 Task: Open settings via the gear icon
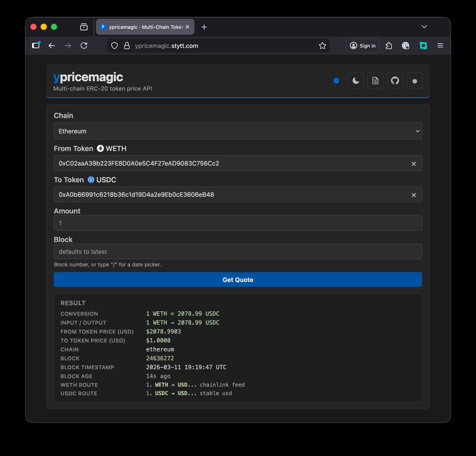tap(415, 81)
